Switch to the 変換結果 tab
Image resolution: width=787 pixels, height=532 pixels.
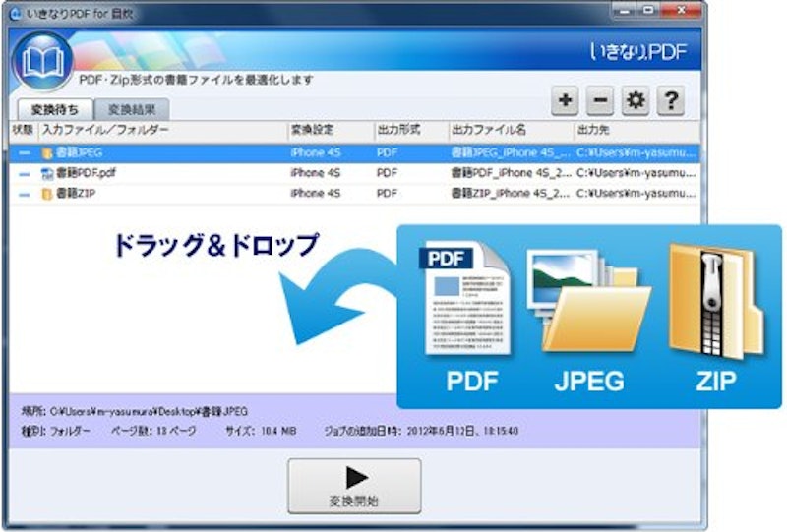[x=132, y=109]
